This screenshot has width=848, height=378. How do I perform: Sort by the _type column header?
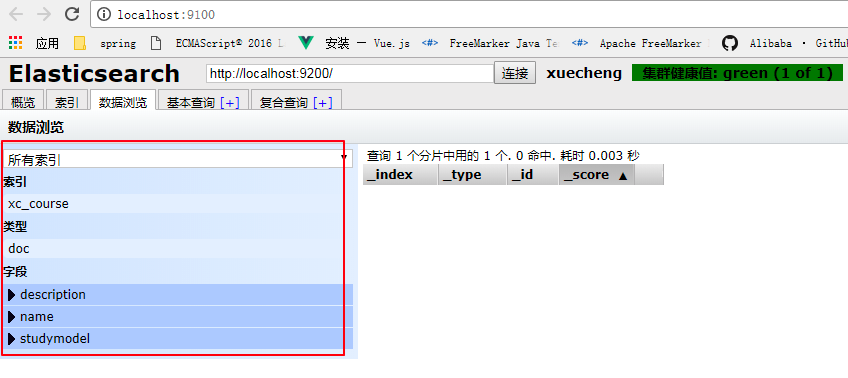472,175
